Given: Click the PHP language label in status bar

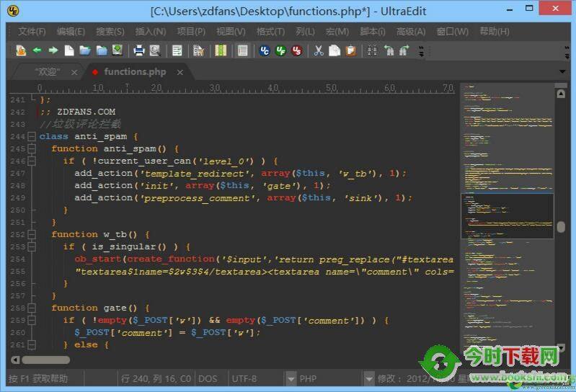Looking at the screenshot, I should pos(308,379).
